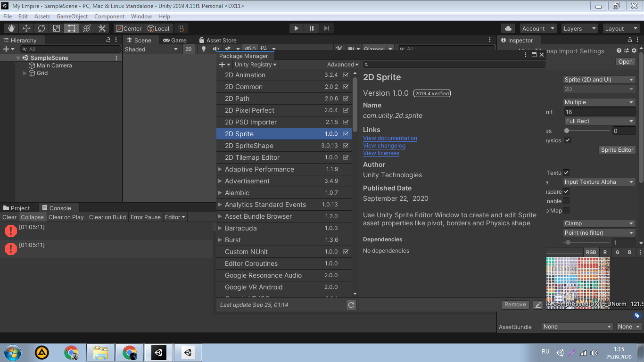Open system volume control in tray
The height and width of the screenshot is (362, 644).
tap(594, 353)
